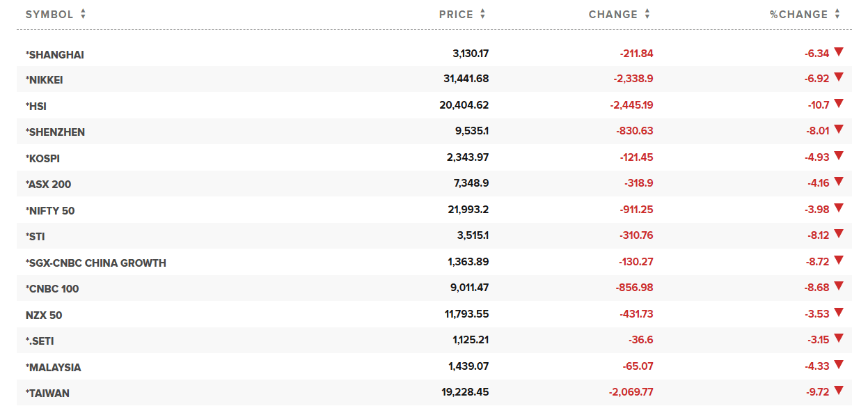Open the *SHENZHEN index link

coord(55,132)
